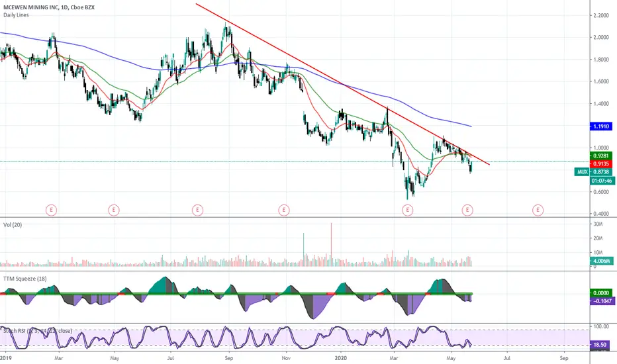This screenshot has height=364, width=617.
Task: Click the 30M volume axis label
Action: [x=598, y=224]
